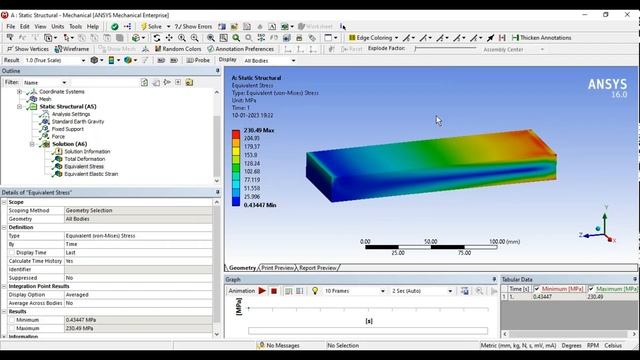The width and height of the screenshot is (640, 360).
Task: Click the Explode Factor slider
Action: 445,49
